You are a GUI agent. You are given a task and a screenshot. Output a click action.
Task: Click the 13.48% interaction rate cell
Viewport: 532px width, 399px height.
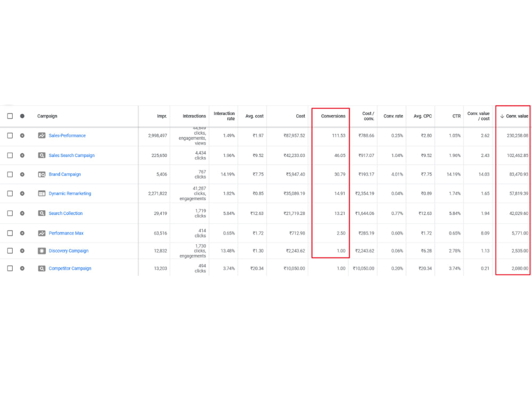[228, 251]
